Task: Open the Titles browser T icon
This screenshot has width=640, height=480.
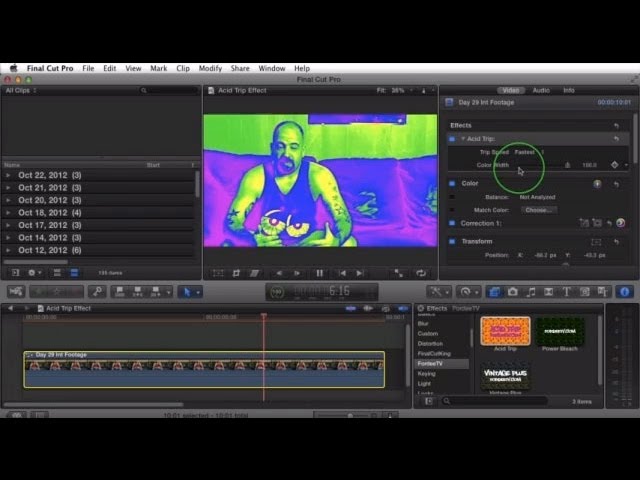Action: 567,292
